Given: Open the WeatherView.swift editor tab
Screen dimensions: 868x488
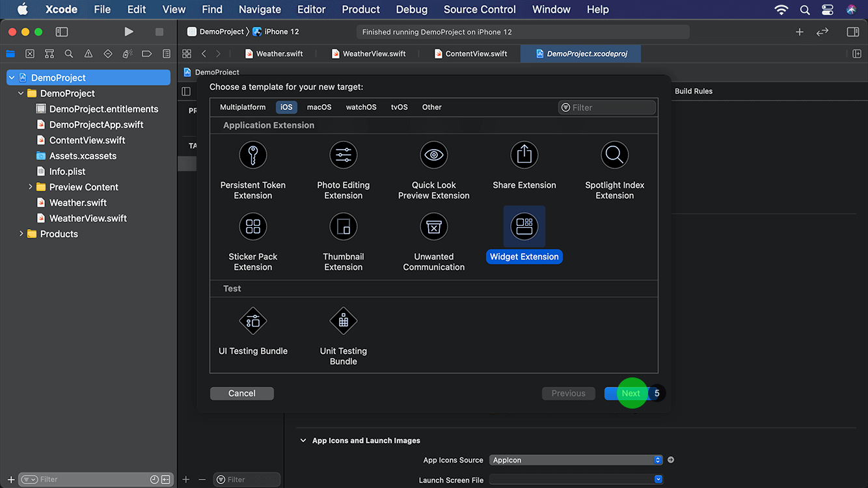Looking at the screenshot, I should click(x=369, y=53).
